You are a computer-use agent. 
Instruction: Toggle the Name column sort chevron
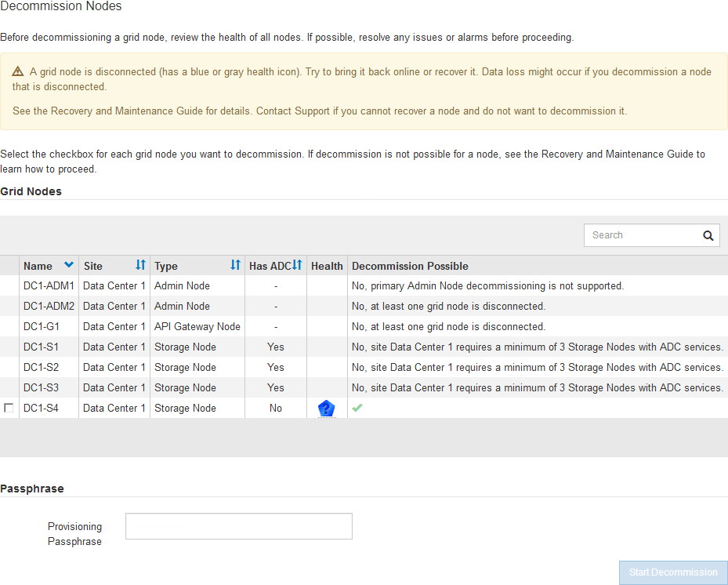pyautogui.click(x=69, y=266)
